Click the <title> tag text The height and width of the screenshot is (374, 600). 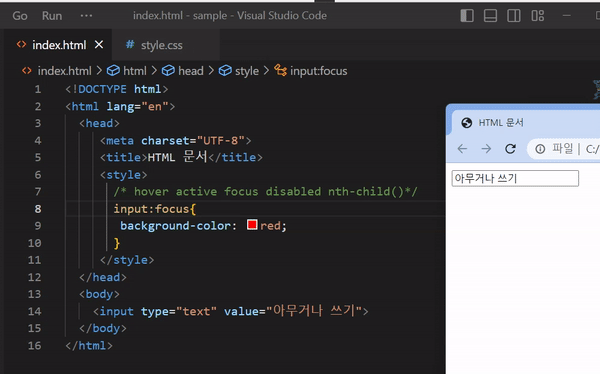pos(124,157)
